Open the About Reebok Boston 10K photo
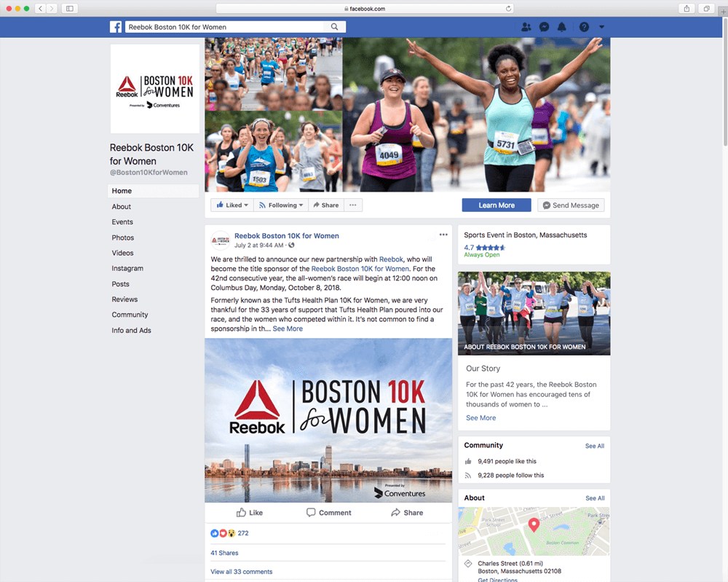Image resolution: width=728 pixels, height=582 pixels. (x=534, y=313)
